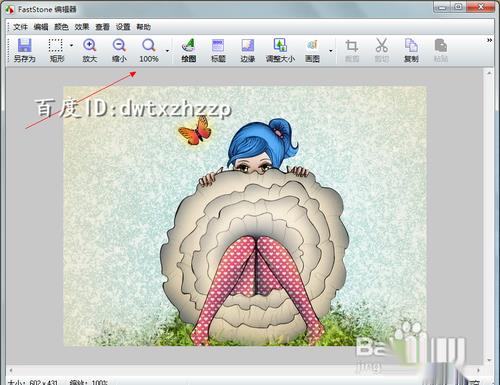
Task: Select the 矩形 rectangle selection tool
Action: 56,50
